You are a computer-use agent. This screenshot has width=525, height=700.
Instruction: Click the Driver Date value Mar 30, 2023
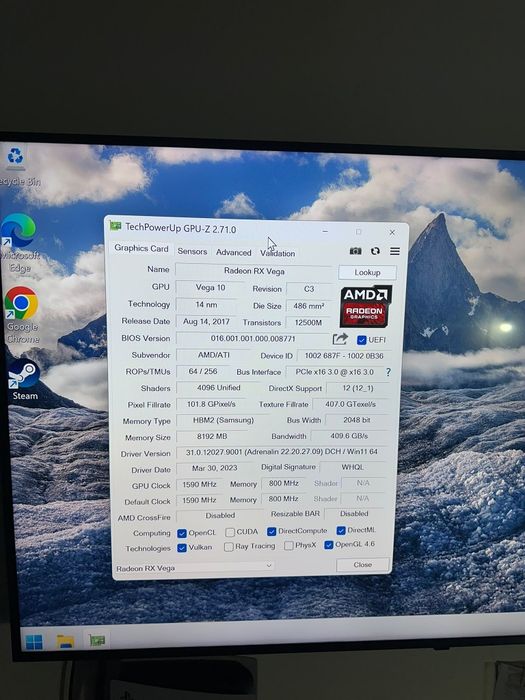[x=214, y=468]
